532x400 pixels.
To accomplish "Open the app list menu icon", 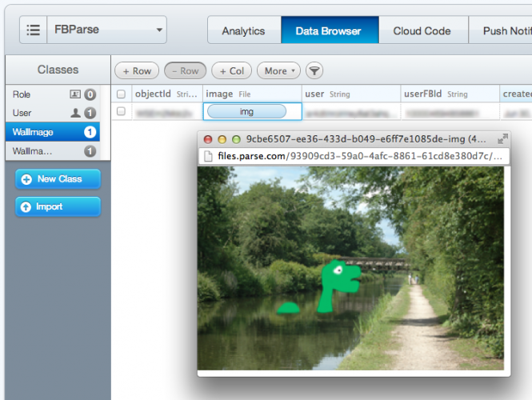I will coord(34,30).
